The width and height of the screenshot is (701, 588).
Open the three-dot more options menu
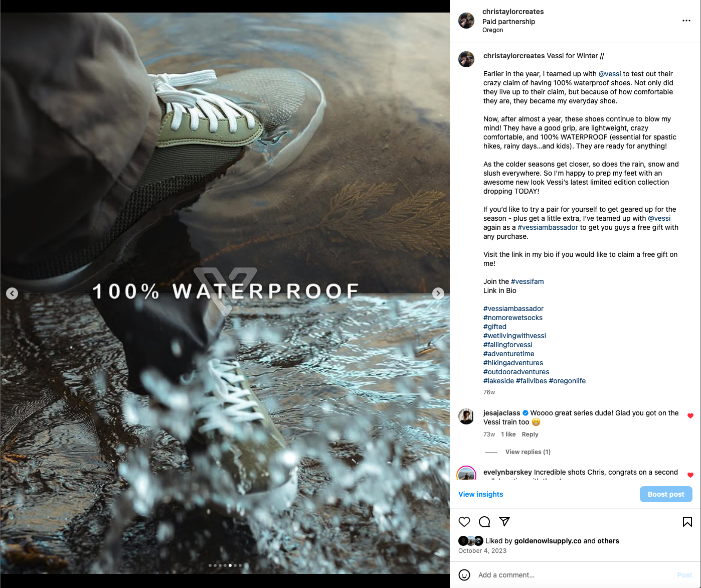(686, 21)
